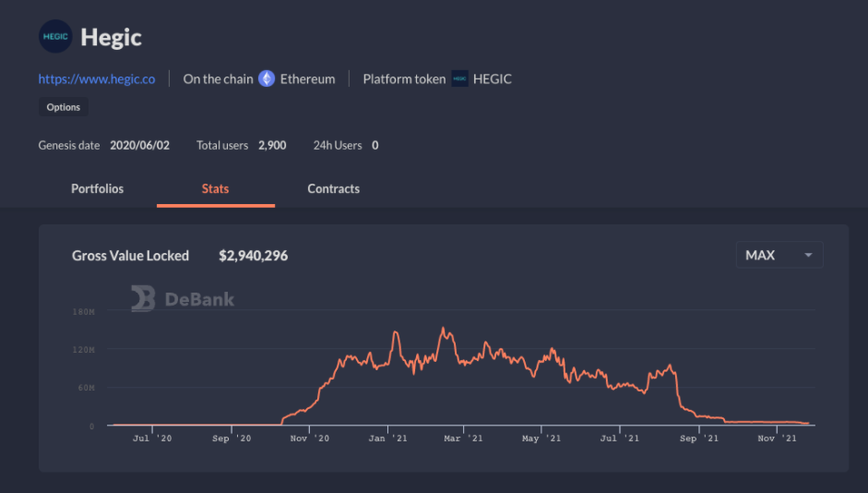Viewport: 868px width, 493px height.
Task: Switch to the Portfolios tab
Action: (x=97, y=188)
